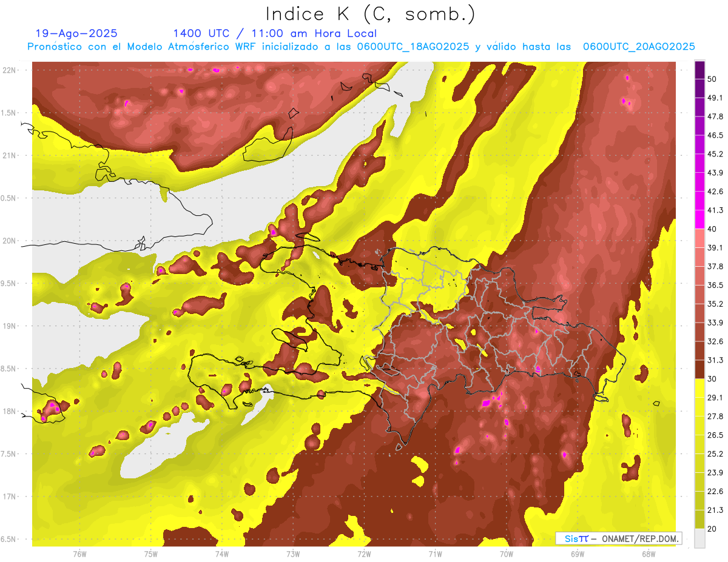Viewport: 728px width, 562px height.
Task: Click the latitude axis label "19N"
Action: (9, 326)
